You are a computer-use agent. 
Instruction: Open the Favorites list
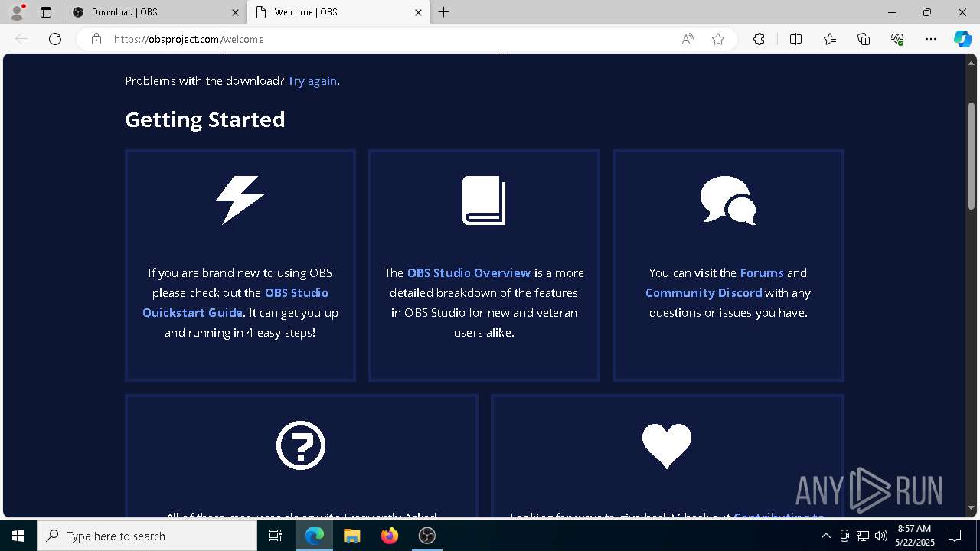pyautogui.click(x=830, y=39)
